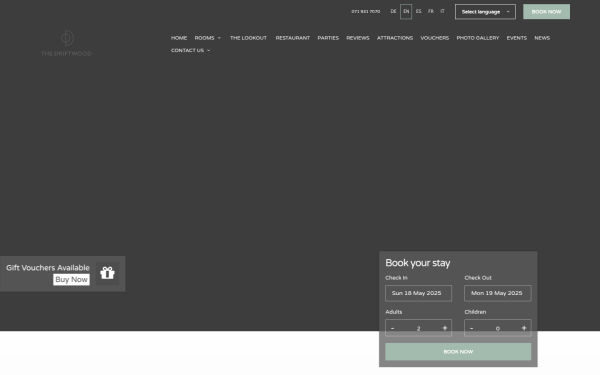Click the Gift Vouchers Available text

coord(48,268)
